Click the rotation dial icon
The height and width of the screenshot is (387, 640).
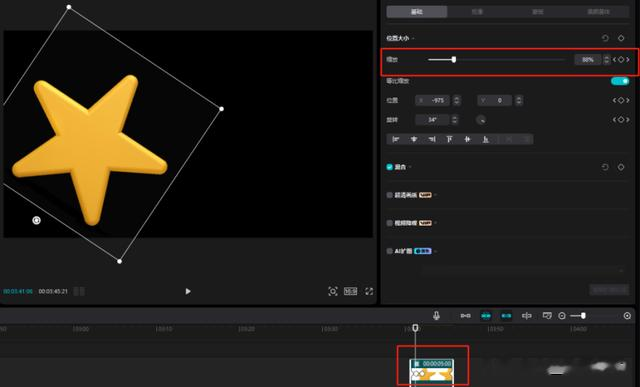tap(481, 120)
